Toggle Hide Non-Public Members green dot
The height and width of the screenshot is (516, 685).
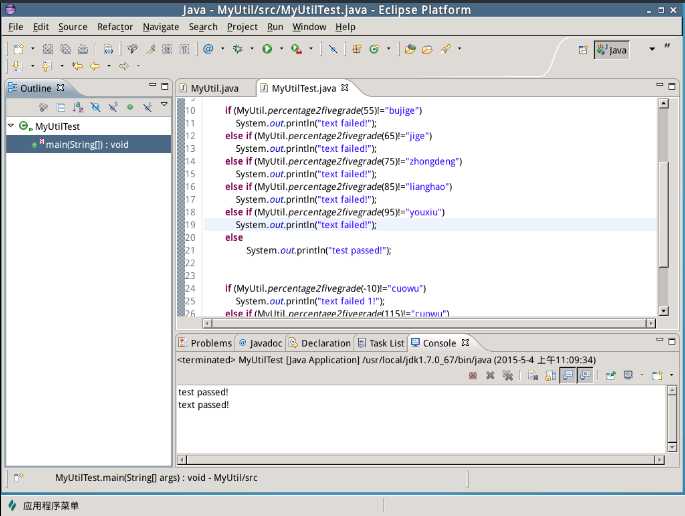tap(130, 107)
